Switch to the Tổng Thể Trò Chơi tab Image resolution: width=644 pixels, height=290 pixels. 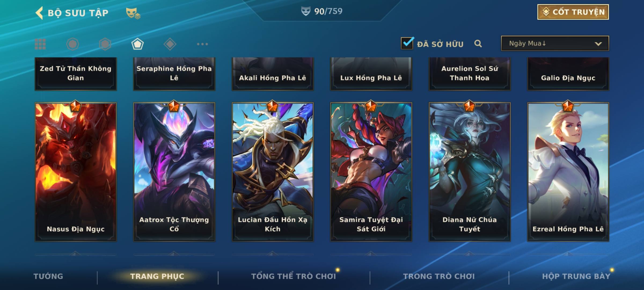[x=294, y=276]
